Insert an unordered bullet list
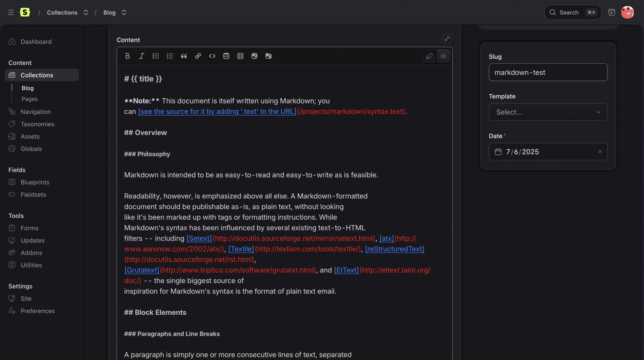 coord(156,56)
